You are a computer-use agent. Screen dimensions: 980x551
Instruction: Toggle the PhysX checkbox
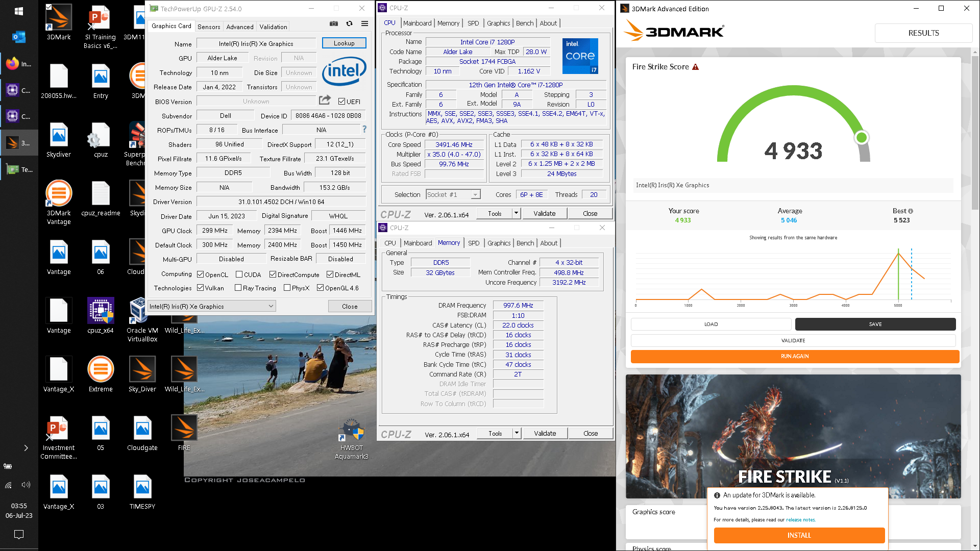pyautogui.click(x=287, y=288)
